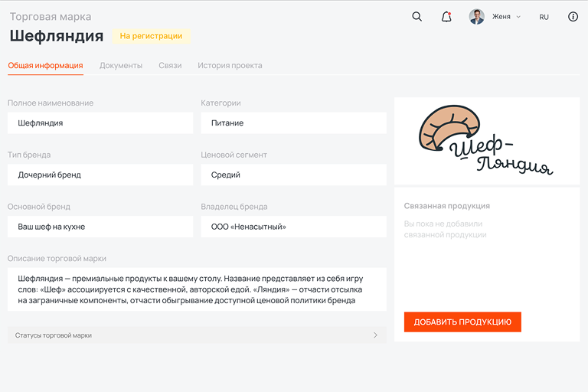Open the Связи tab
The height and width of the screenshot is (392, 588).
pyautogui.click(x=170, y=66)
